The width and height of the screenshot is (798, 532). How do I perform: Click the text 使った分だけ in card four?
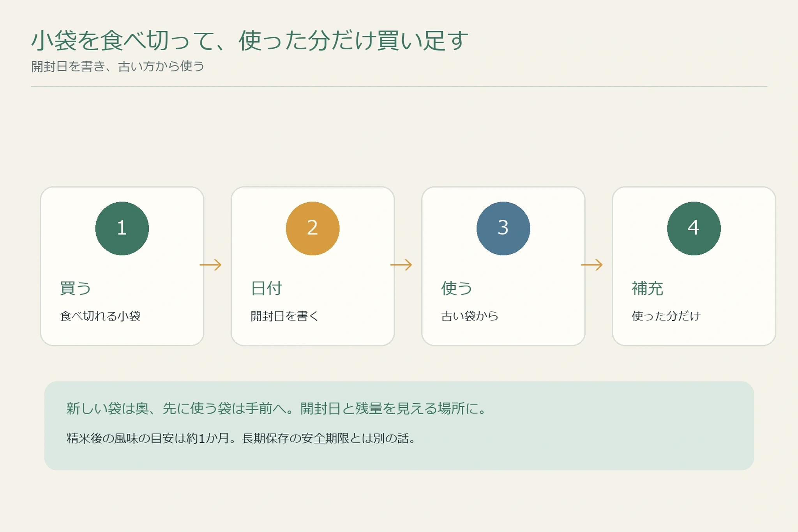pos(666,316)
